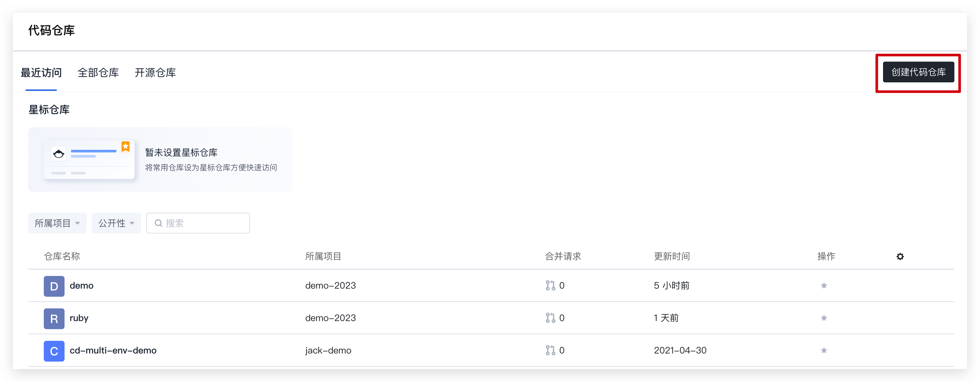The height and width of the screenshot is (382, 980).
Task: Click the 仓库名称 column header
Action: click(x=62, y=257)
